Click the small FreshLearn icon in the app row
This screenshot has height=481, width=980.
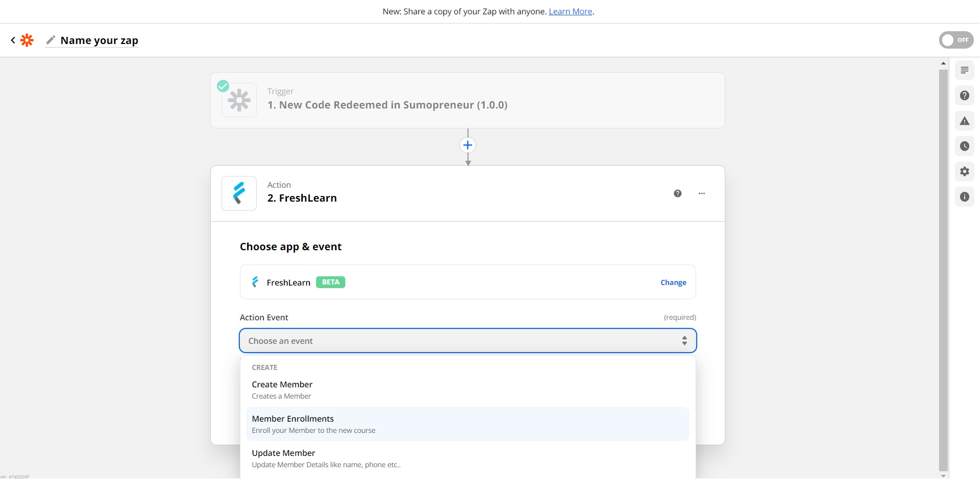tap(255, 282)
